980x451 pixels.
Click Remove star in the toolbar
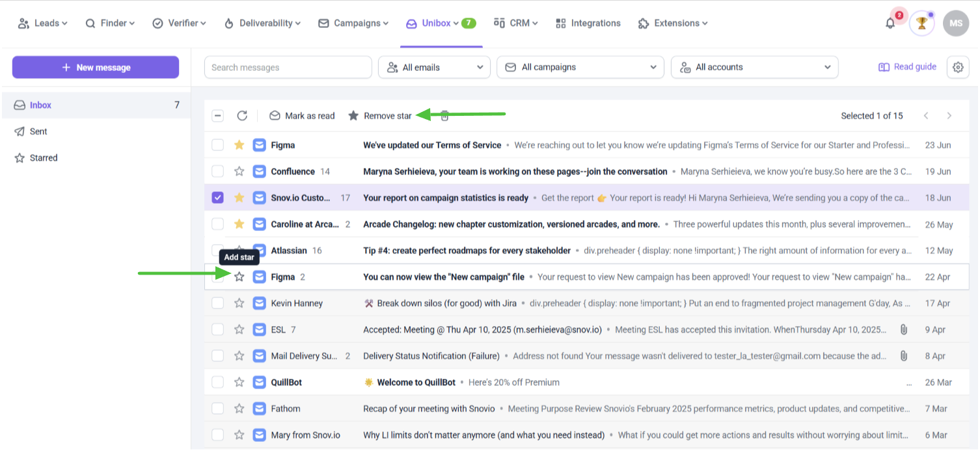click(380, 116)
